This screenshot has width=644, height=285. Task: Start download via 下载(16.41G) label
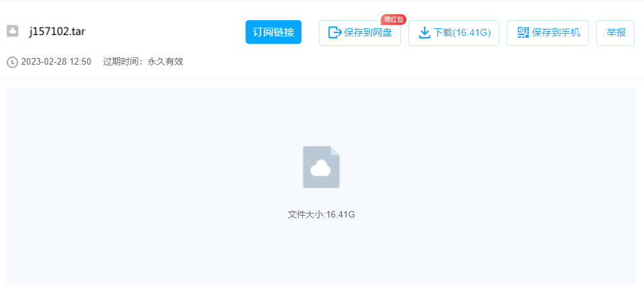click(x=462, y=32)
